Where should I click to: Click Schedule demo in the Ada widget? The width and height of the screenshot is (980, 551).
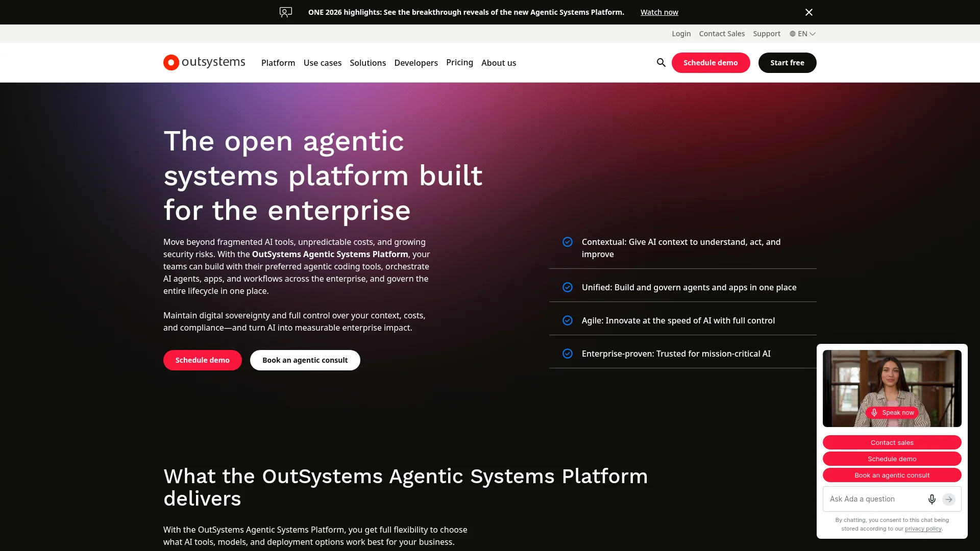pyautogui.click(x=892, y=459)
